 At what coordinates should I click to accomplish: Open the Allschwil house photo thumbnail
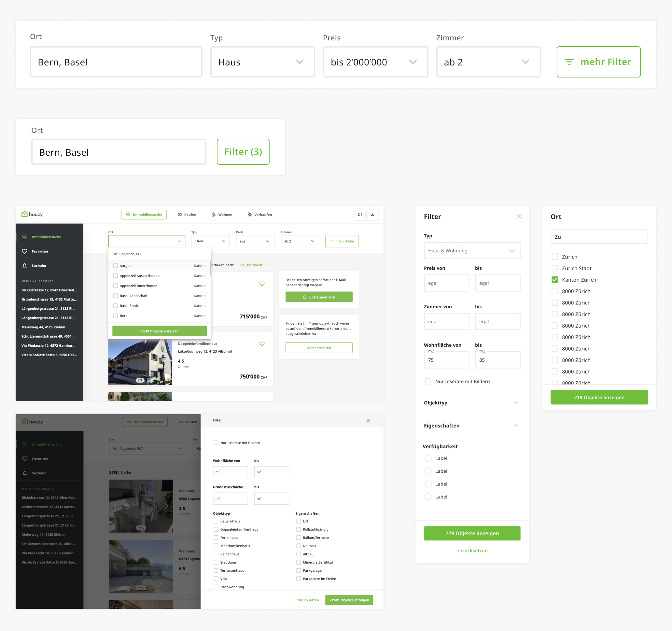(x=140, y=362)
